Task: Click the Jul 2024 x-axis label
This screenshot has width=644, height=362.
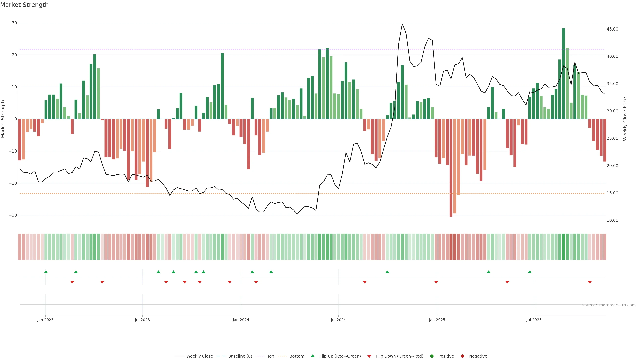Action: [x=338, y=320]
